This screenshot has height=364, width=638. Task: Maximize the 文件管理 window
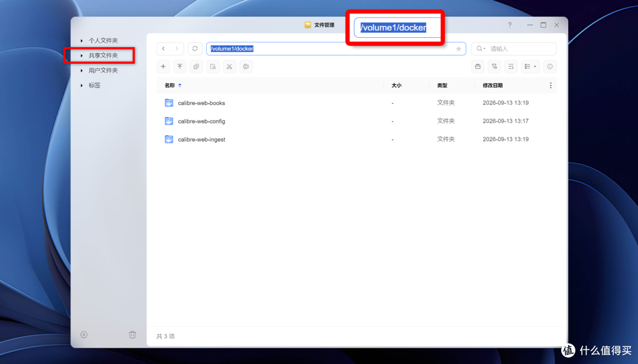[x=543, y=25]
